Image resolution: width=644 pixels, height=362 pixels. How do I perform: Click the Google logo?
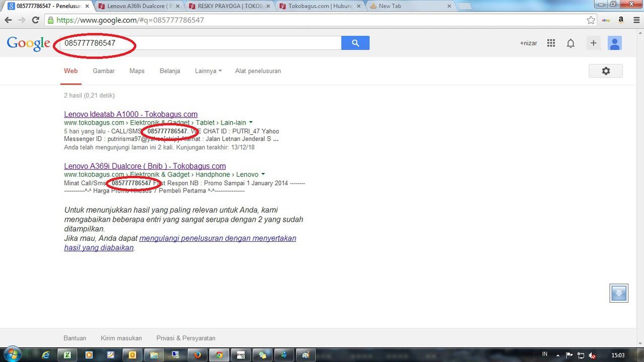(x=29, y=44)
